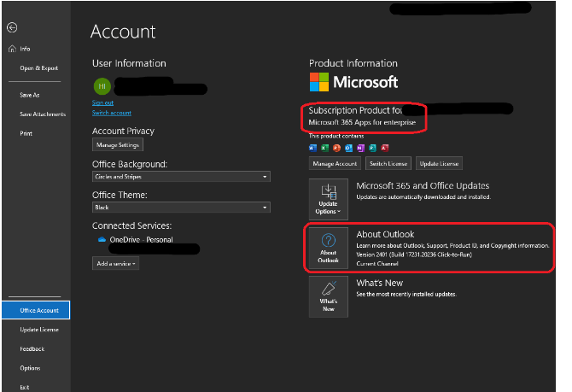
Task: Click the Switch License button
Action: point(388,163)
